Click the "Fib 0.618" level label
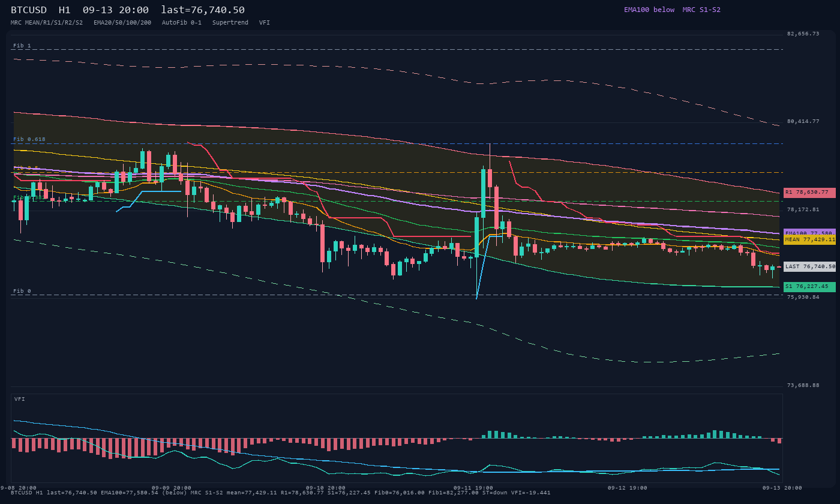The width and height of the screenshot is (840, 504). (x=29, y=139)
